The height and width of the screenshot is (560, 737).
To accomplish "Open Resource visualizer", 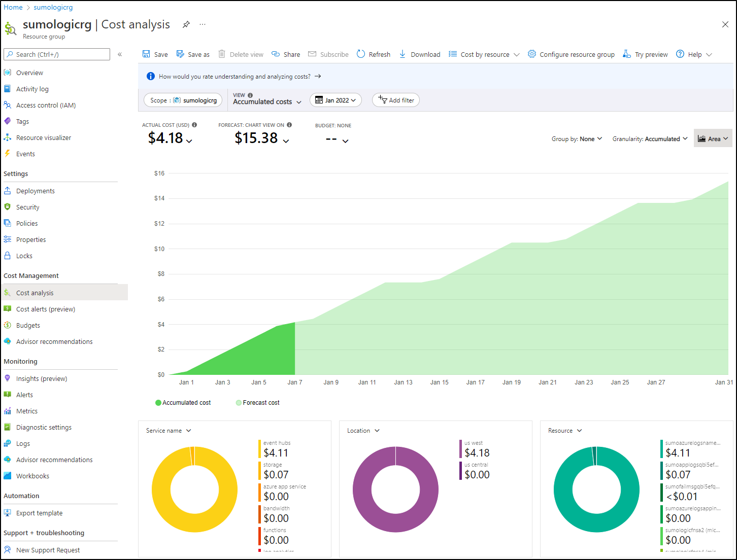I will [44, 138].
